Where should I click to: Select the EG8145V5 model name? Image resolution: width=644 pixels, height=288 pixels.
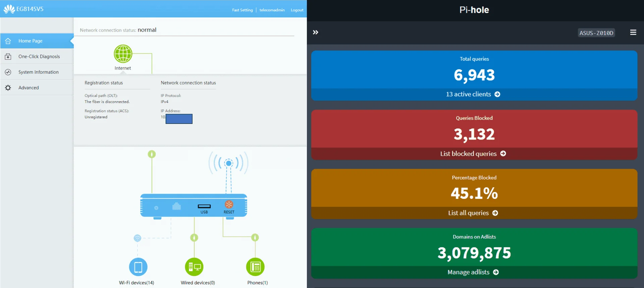pyautogui.click(x=30, y=9)
